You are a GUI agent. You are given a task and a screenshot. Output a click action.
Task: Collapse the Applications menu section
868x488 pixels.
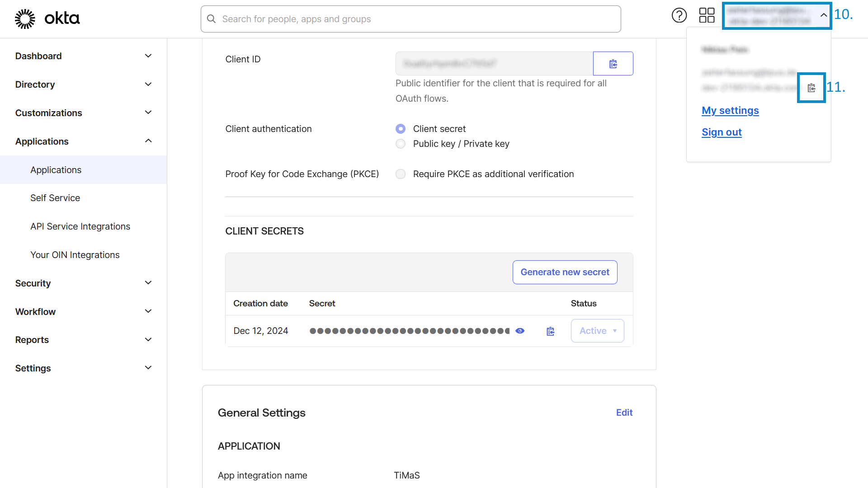coord(84,141)
